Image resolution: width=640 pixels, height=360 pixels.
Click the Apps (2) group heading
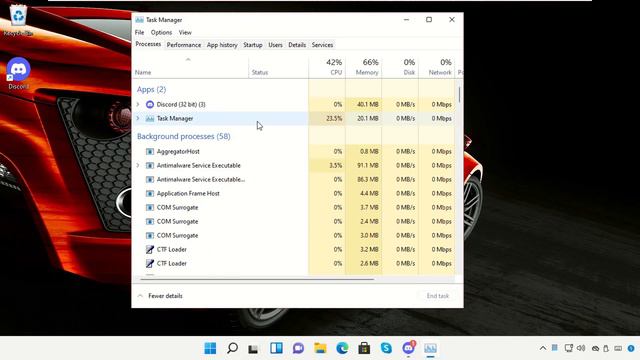[x=151, y=89]
